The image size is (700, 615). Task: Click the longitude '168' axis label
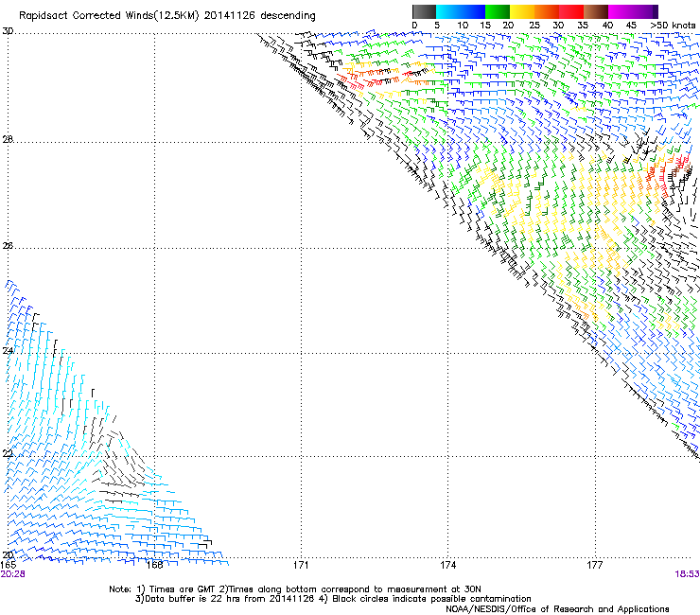(154, 565)
